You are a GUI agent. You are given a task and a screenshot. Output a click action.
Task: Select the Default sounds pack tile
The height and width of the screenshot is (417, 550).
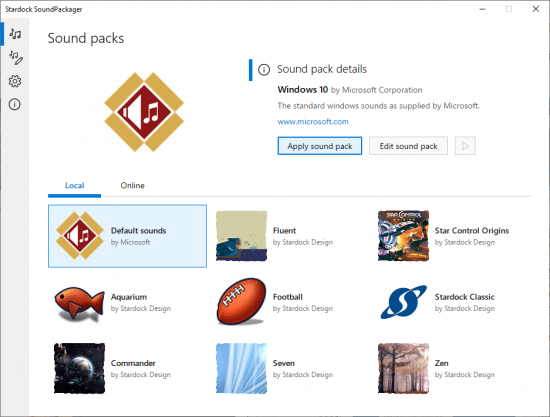[127, 236]
